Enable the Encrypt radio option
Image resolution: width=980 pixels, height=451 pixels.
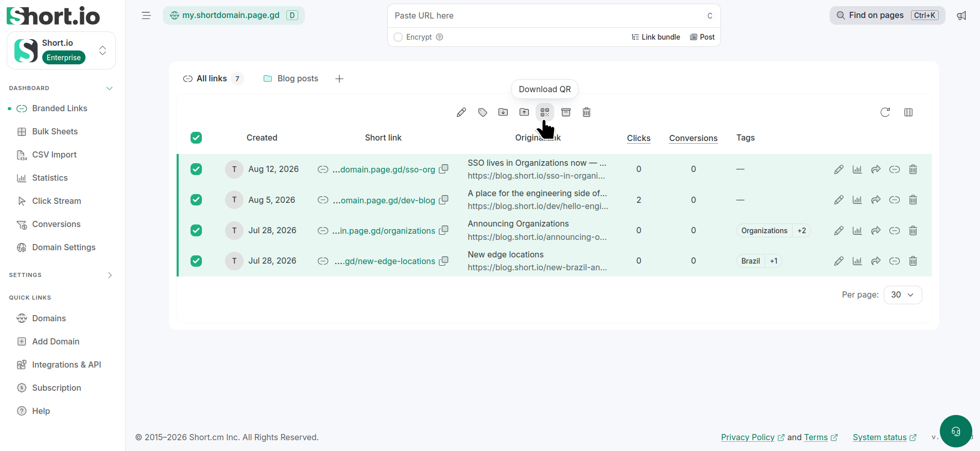point(398,37)
